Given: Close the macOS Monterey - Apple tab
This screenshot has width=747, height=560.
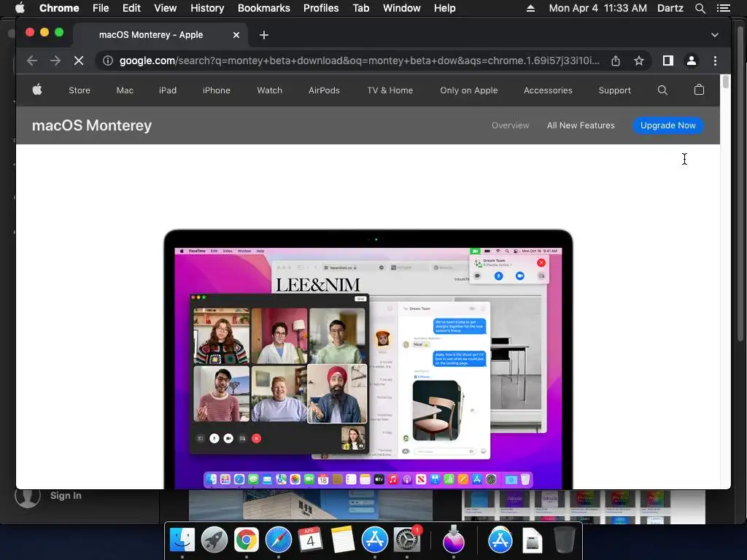Looking at the screenshot, I should tap(236, 35).
